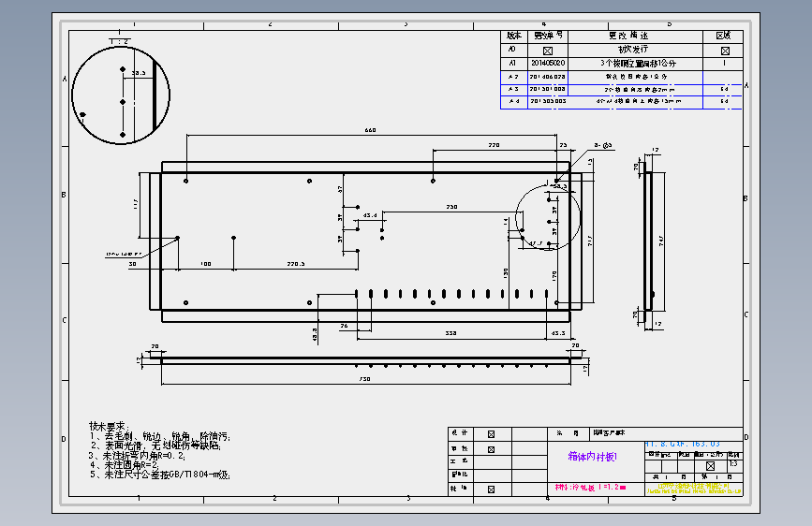Select the 747 dimension on the side view
The height and width of the screenshot is (526, 812).
(661, 241)
